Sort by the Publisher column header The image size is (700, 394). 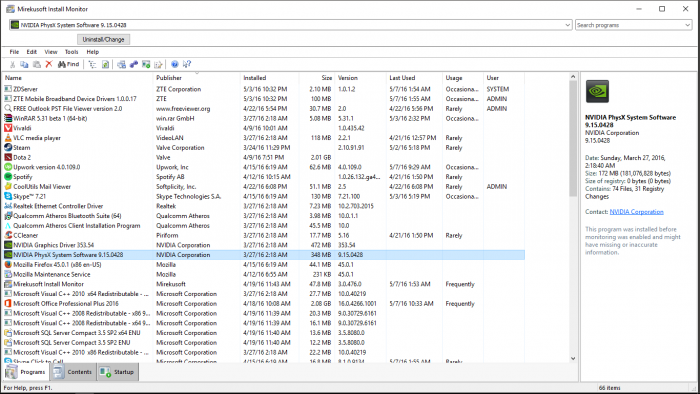(196, 78)
